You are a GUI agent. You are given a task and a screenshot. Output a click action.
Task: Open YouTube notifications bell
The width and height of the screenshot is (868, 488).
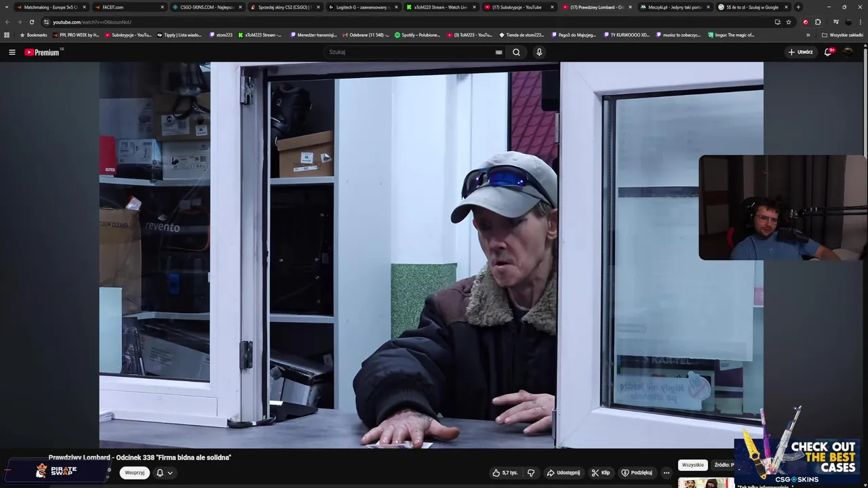click(x=829, y=52)
